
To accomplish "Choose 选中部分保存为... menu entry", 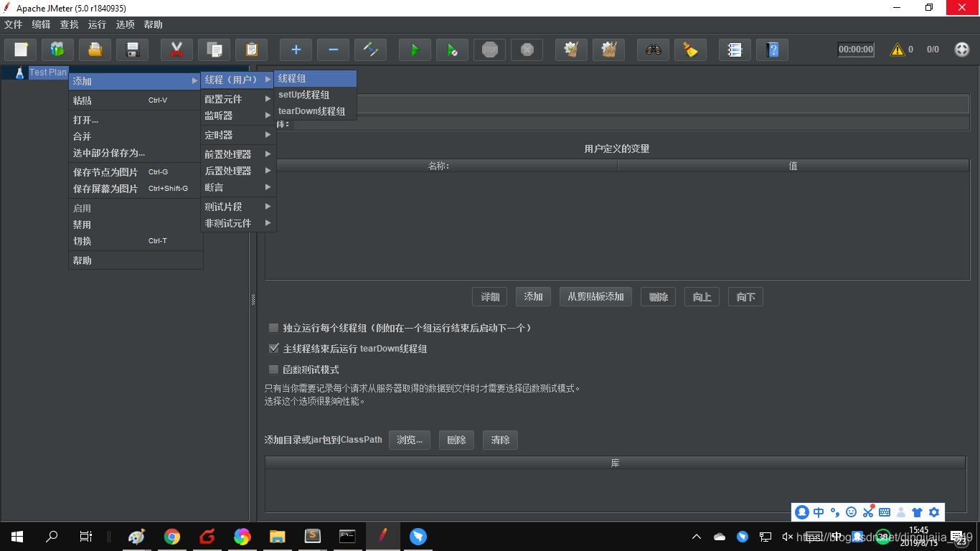I will [x=135, y=153].
